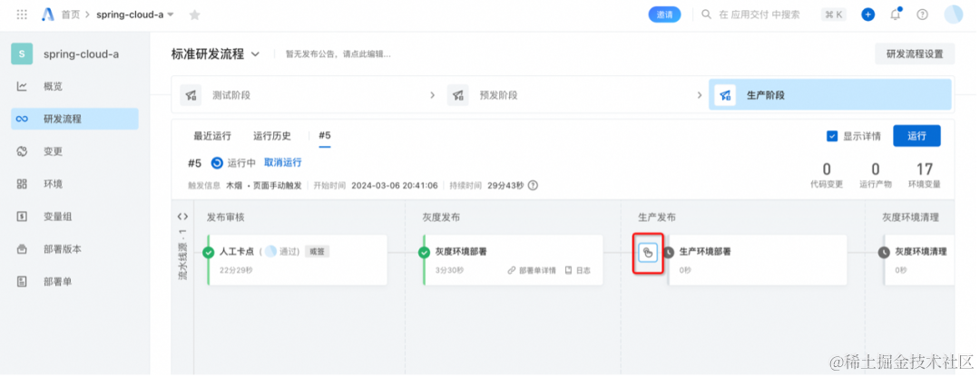This screenshot has width=980, height=377.
Task: Click the 概览 chart icon
Action: (x=22, y=86)
